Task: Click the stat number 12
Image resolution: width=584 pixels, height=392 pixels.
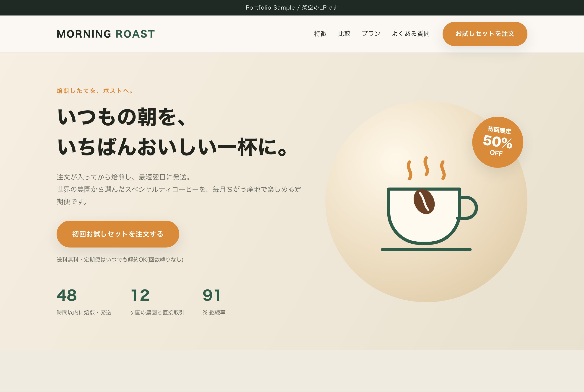Action: click(x=140, y=295)
